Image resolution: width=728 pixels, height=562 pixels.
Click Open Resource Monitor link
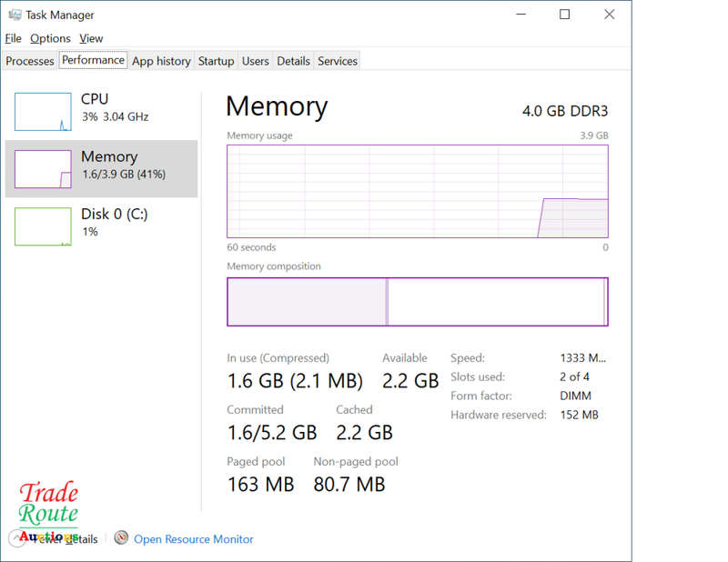coord(194,539)
